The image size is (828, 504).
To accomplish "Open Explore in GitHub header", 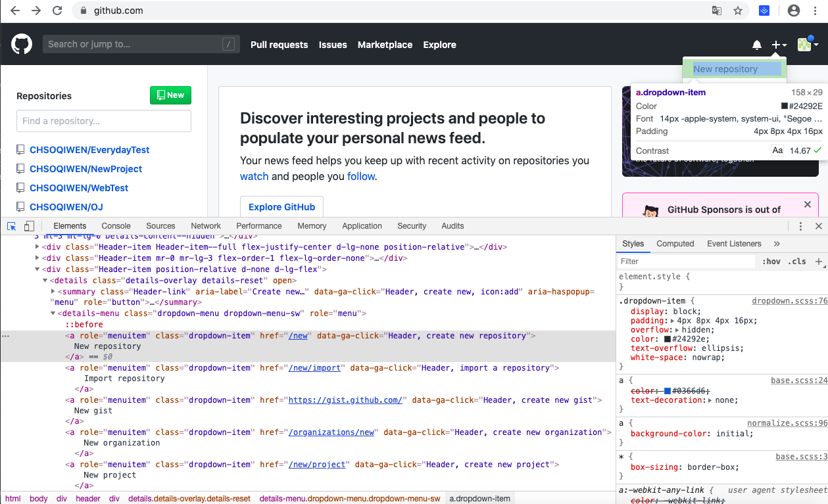I will [440, 45].
